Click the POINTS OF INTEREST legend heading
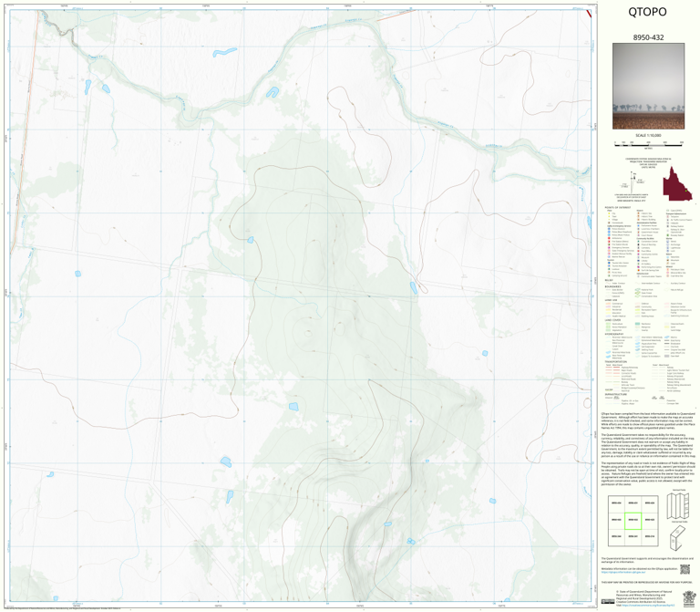 [x=618, y=207]
